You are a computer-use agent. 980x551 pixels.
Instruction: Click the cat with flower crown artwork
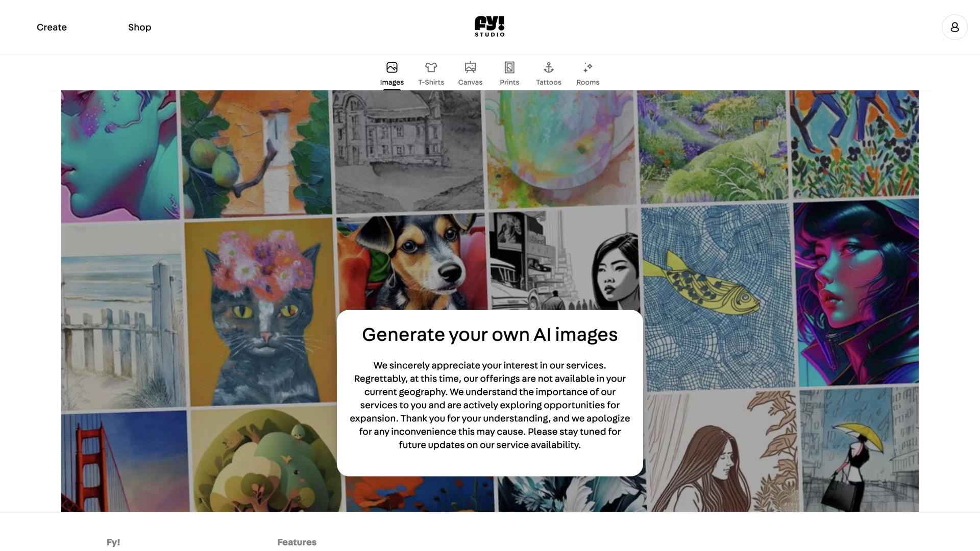[259, 312]
